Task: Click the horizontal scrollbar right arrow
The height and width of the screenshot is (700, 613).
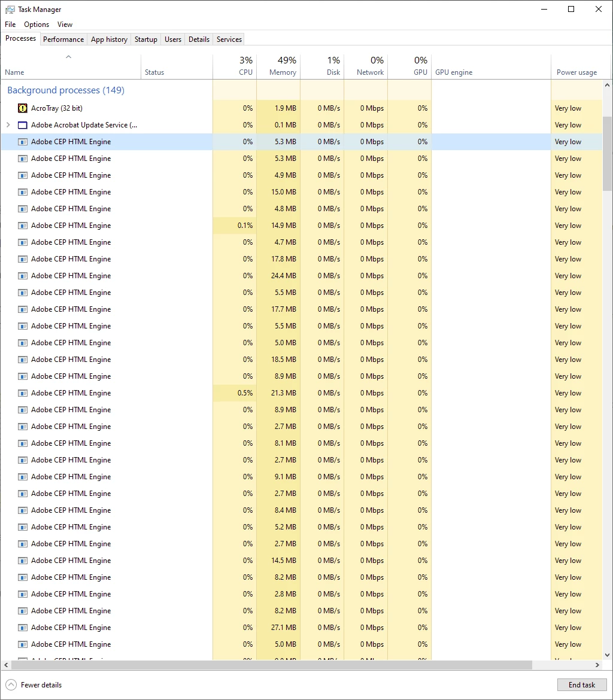Action: [597, 665]
